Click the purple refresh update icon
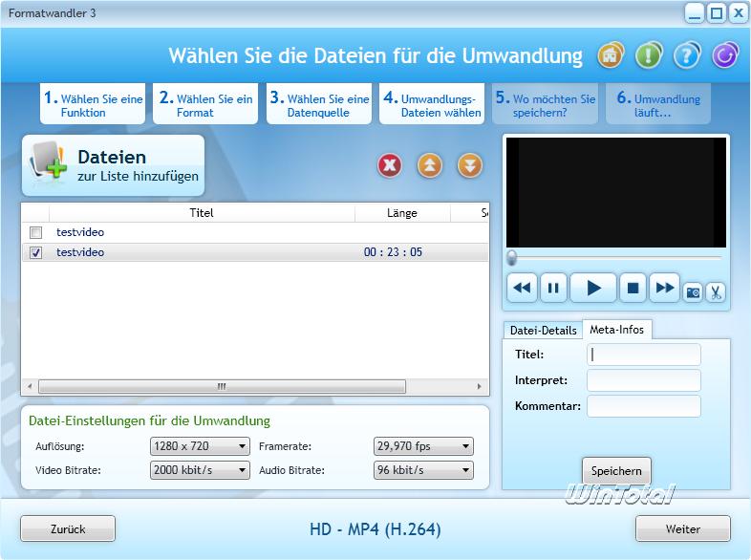The height and width of the screenshot is (560, 751). point(724,55)
